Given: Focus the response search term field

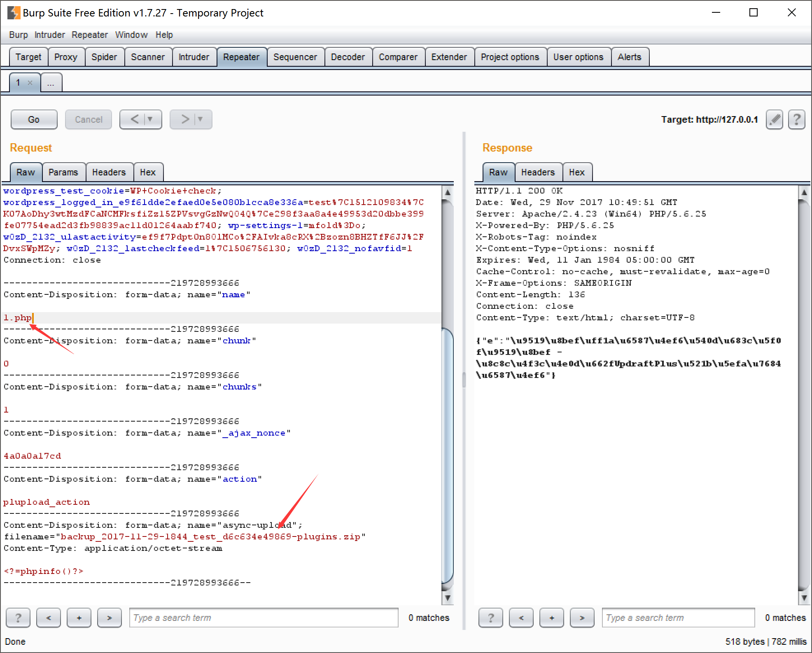Looking at the screenshot, I should click(x=678, y=618).
